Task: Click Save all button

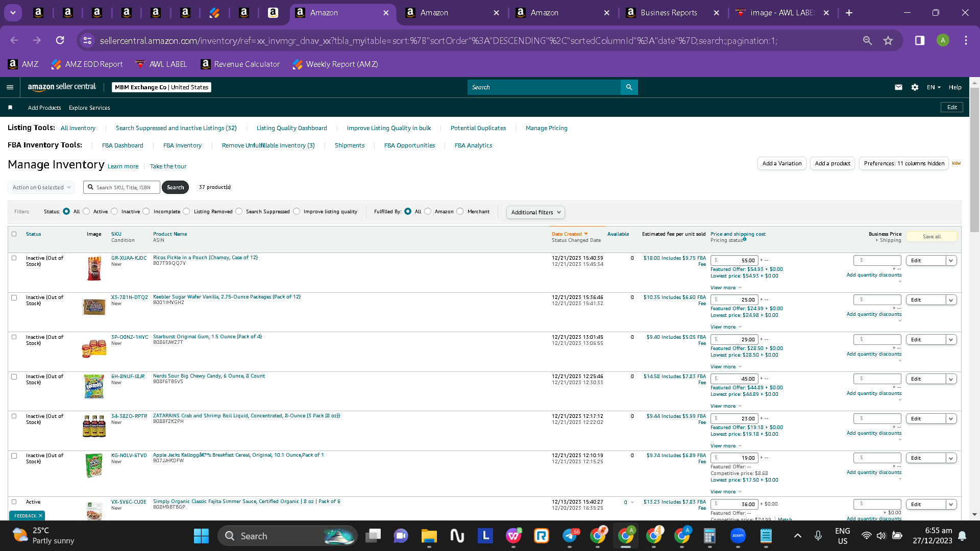Action: [932, 237]
